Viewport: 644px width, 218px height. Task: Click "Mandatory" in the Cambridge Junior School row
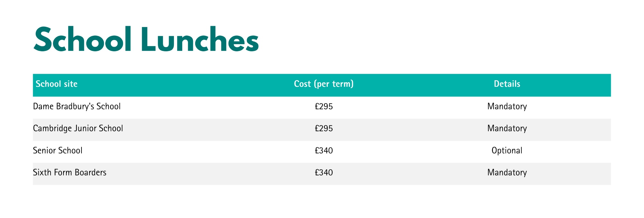click(507, 128)
